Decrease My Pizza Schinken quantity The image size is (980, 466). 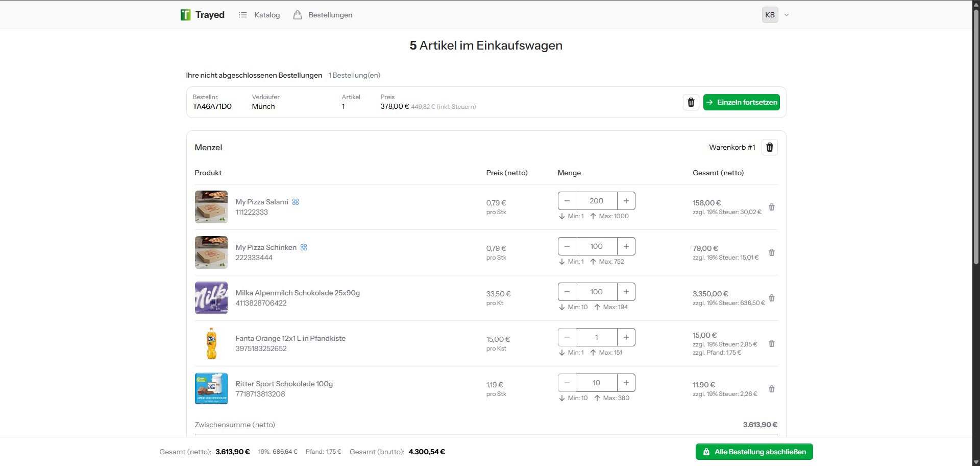tap(567, 246)
